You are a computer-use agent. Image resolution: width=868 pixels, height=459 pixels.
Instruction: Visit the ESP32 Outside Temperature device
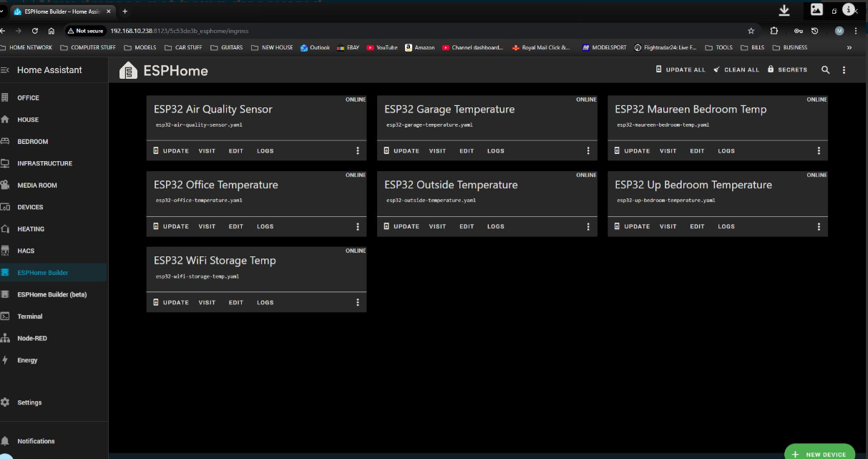coord(438,226)
